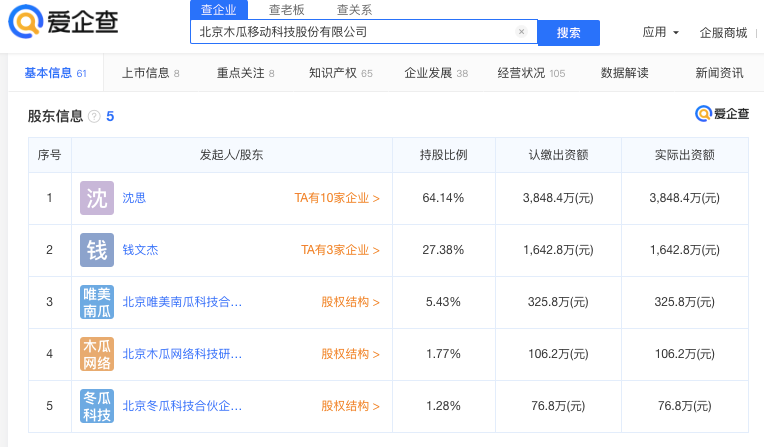Screen dimensions: 764x447
Task: Click the 1.77% shareholding cell
Action: pyautogui.click(x=443, y=354)
